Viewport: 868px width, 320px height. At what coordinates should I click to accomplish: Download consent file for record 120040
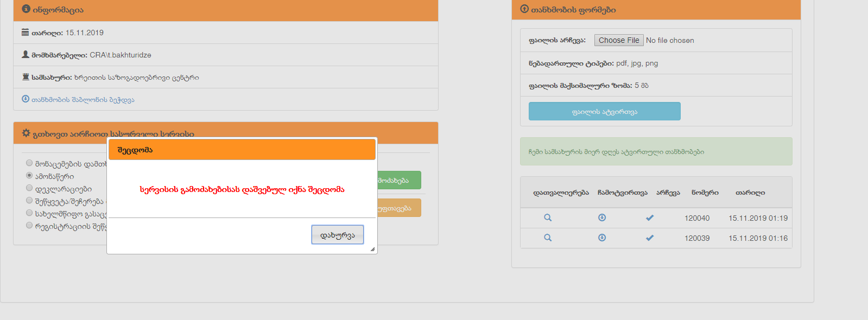[x=602, y=217]
